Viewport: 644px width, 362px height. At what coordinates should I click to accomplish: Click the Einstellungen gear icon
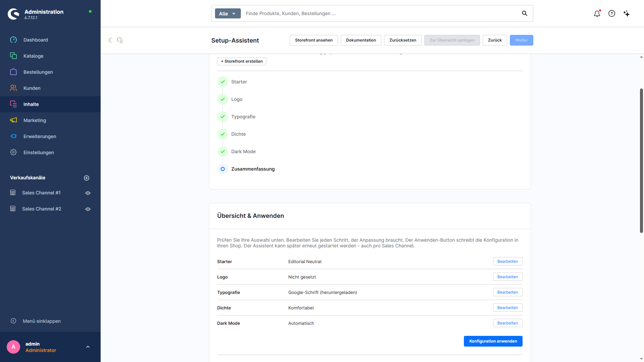13,153
